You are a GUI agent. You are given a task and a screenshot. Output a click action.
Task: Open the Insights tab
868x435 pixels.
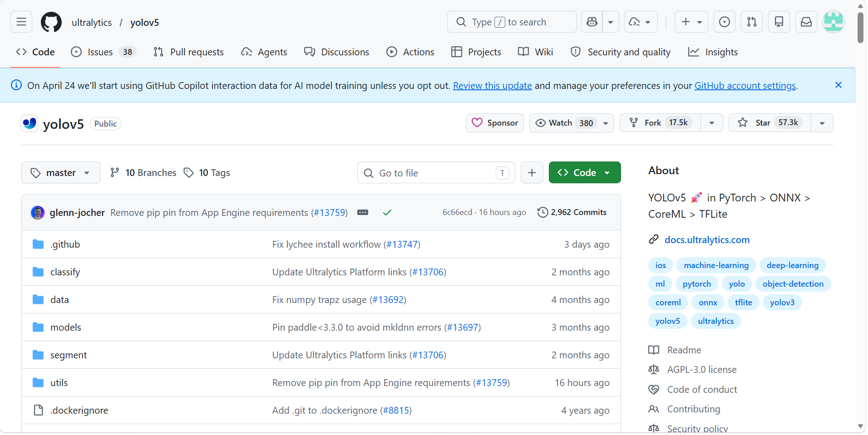pyautogui.click(x=713, y=52)
